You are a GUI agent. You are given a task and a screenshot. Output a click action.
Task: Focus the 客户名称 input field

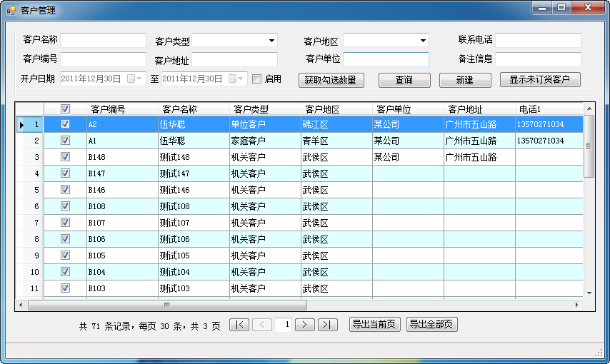(x=103, y=40)
